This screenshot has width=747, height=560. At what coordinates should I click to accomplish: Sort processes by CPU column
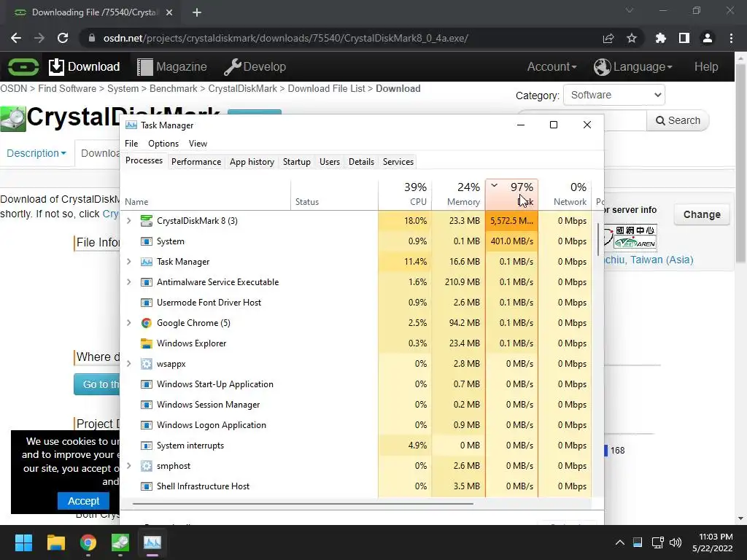[x=405, y=194]
